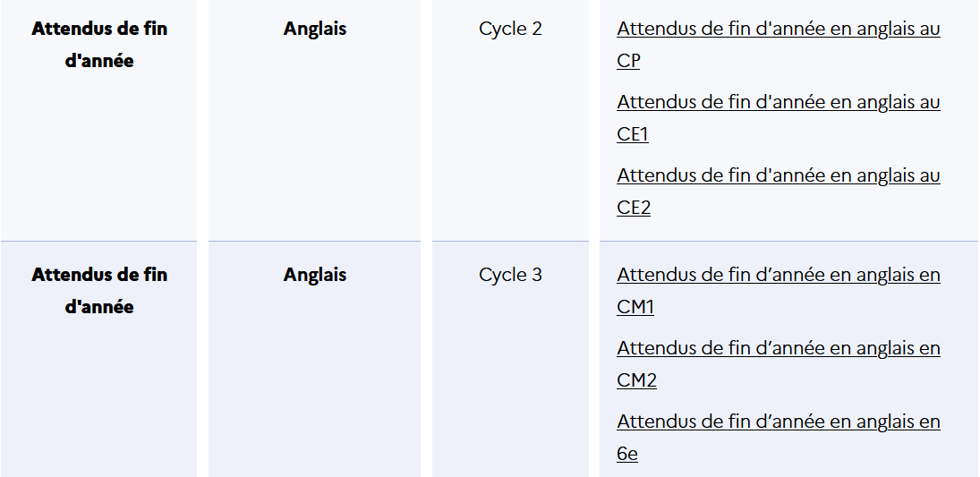Select the "Cycle 2" table cell
Viewport: 980px width, 477px height.
[x=510, y=29]
